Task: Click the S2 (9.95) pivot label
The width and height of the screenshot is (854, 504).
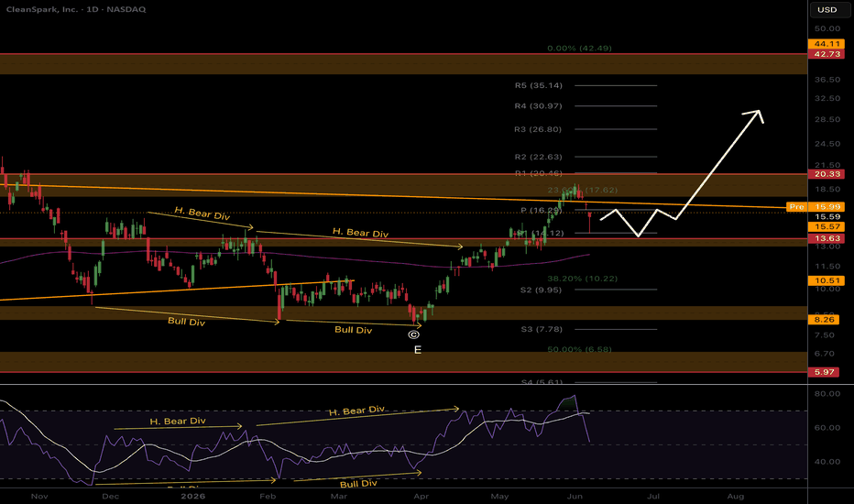Action: tap(541, 290)
